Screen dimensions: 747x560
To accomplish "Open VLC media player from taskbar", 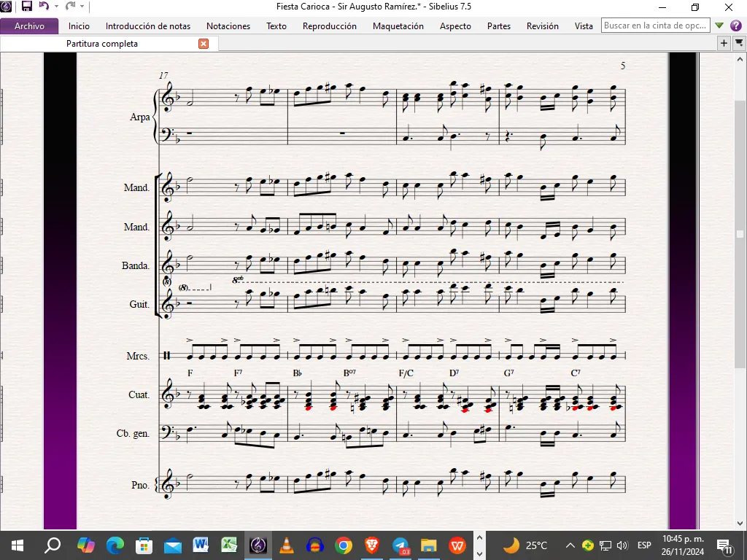I will [286, 545].
